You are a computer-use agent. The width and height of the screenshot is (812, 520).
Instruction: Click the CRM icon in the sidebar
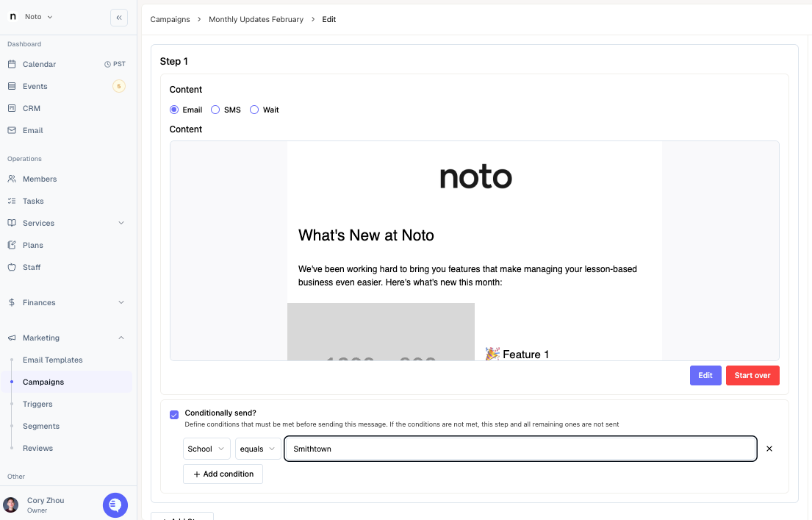pyautogui.click(x=12, y=108)
